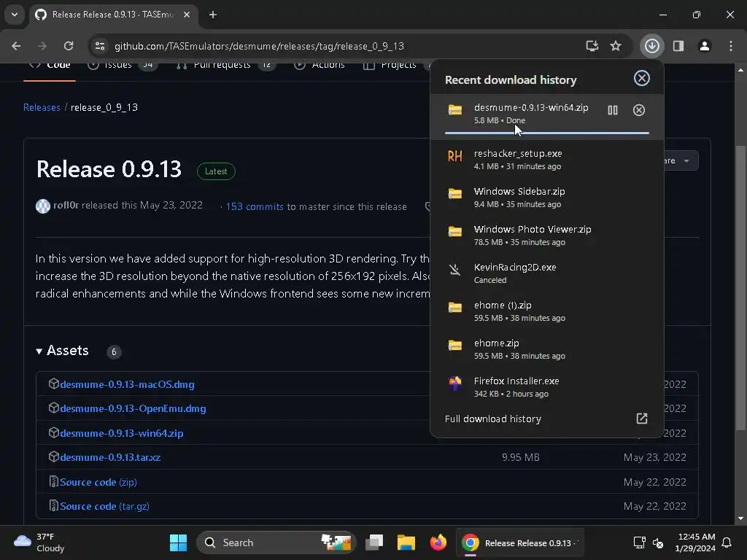Open File Explorer from the taskbar
This screenshot has width=747, height=560.
406,542
